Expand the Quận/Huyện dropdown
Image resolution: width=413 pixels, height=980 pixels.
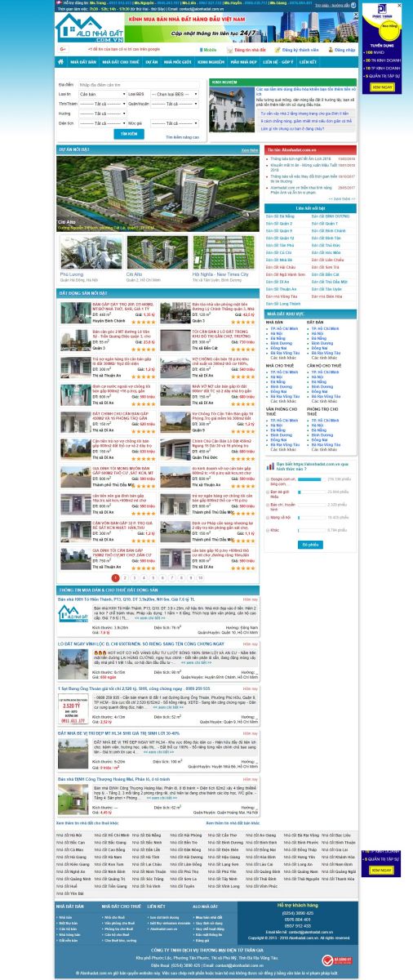[174, 104]
